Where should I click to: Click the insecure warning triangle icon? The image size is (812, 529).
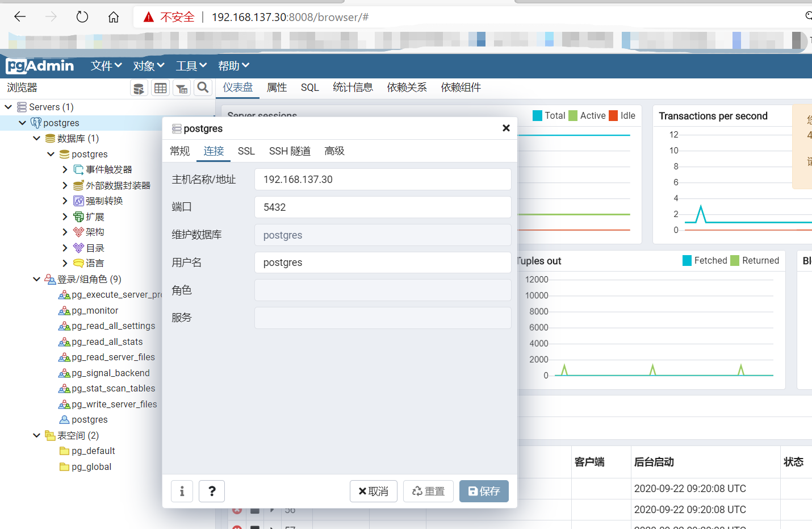tap(149, 17)
